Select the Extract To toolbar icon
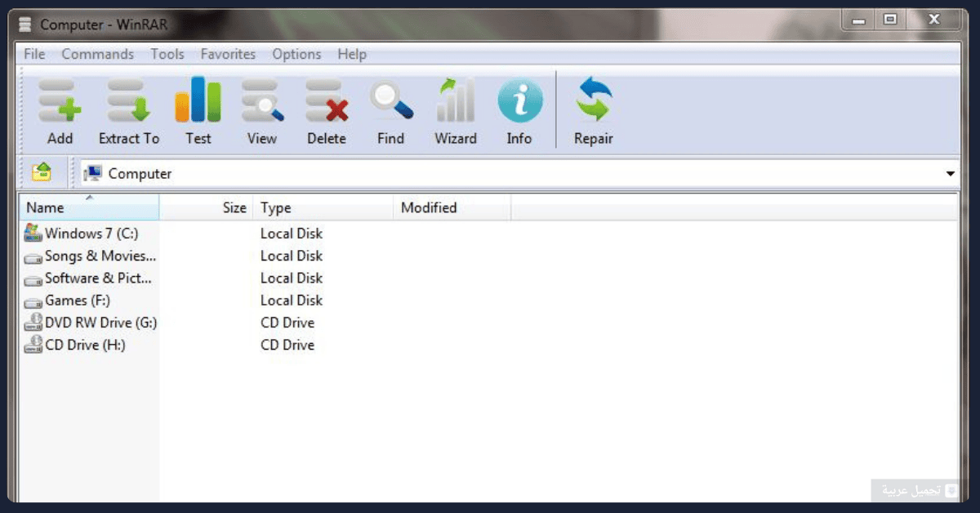Image resolution: width=980 pixels, height=513 pixels. [129, 101]
